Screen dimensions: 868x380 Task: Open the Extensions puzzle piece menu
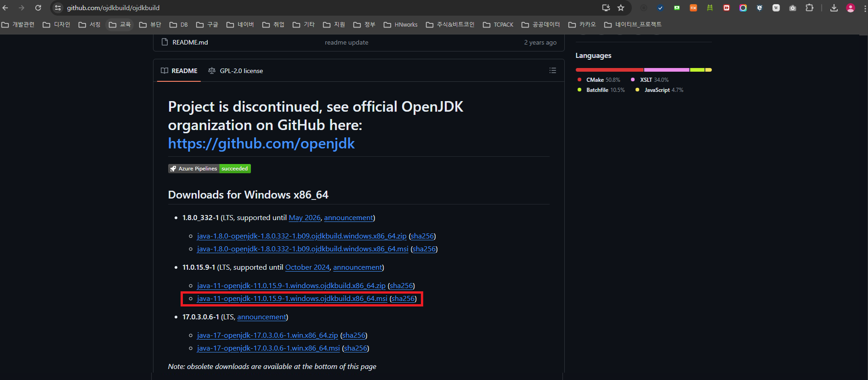click(810, 8)
